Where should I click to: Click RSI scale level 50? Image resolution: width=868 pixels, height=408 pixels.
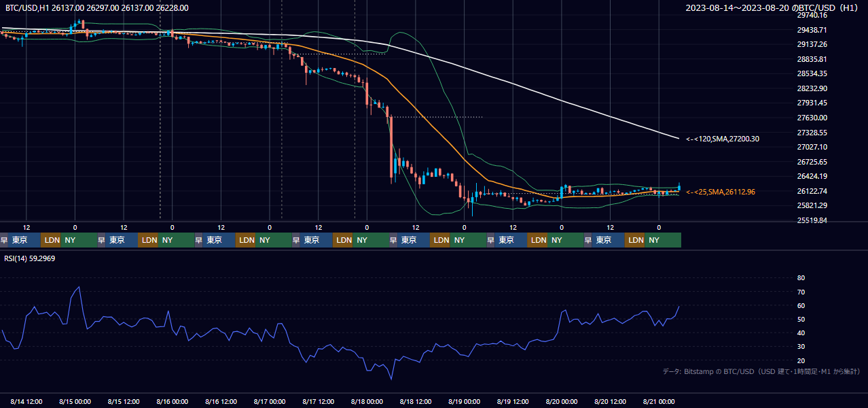801,319
